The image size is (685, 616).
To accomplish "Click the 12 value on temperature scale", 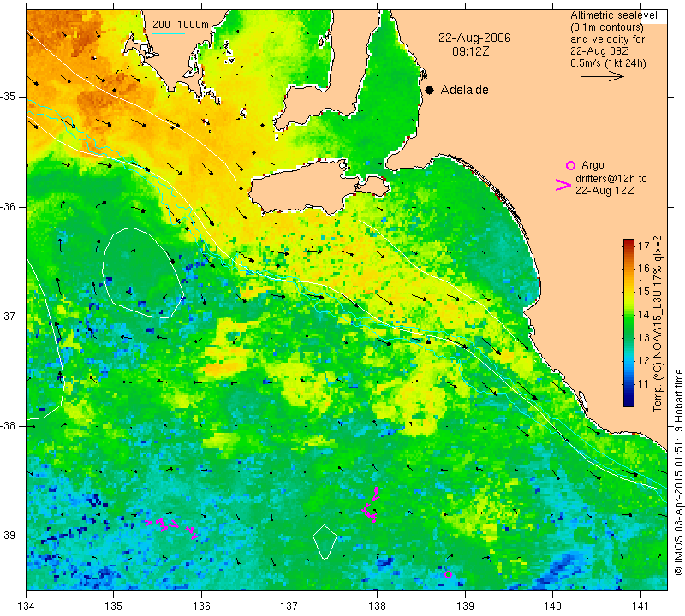I will [x=644, y=361].
